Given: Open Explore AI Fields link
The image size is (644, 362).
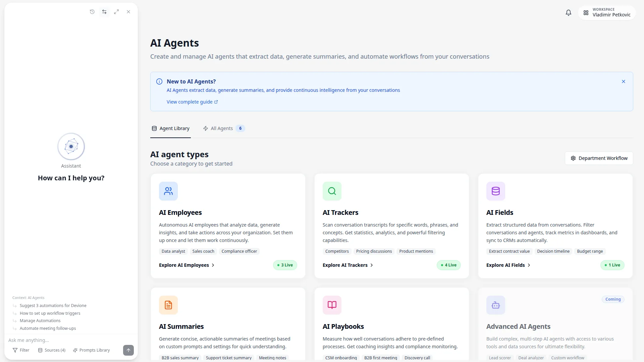Looking at the screenshot, I should pyautogui.click(x=508, y=265).
